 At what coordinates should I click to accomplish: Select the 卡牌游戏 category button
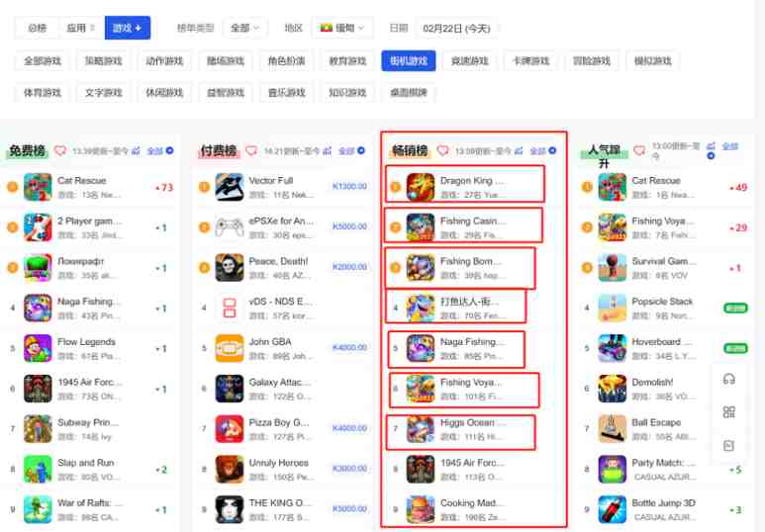coord(530,61)
